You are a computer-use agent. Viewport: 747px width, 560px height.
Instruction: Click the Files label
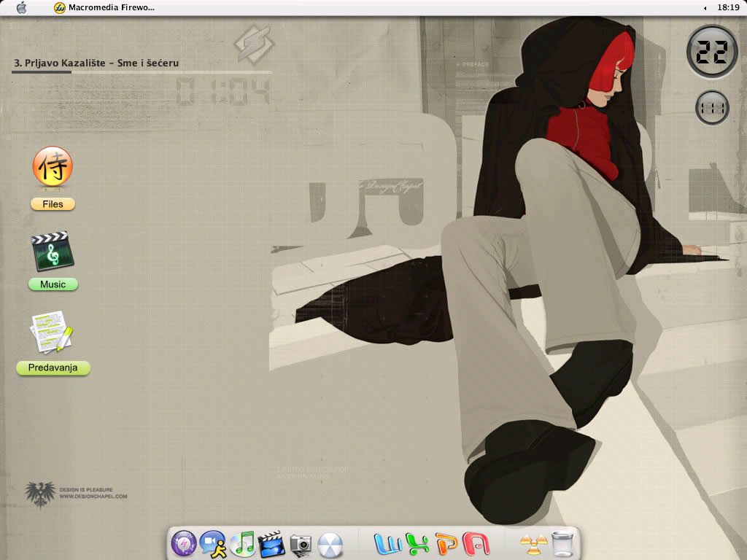tap(53, 204)
